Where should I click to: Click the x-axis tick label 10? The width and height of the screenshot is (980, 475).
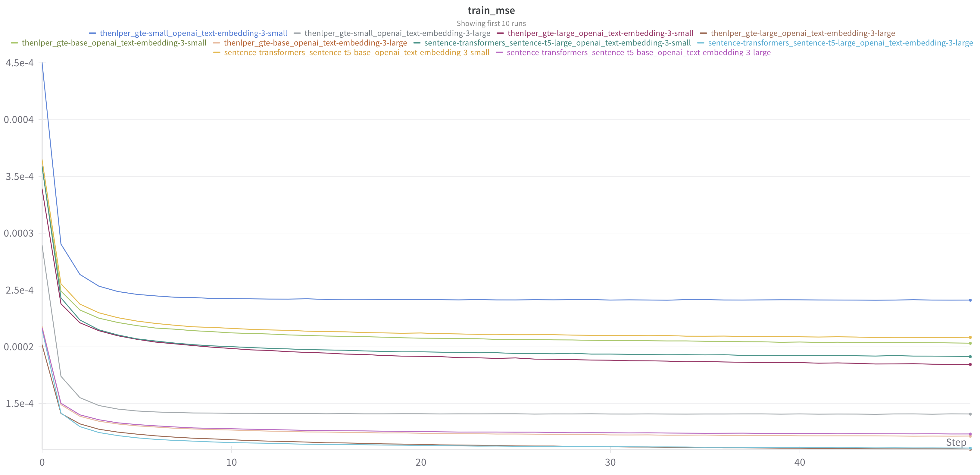[x=231, y=462]
